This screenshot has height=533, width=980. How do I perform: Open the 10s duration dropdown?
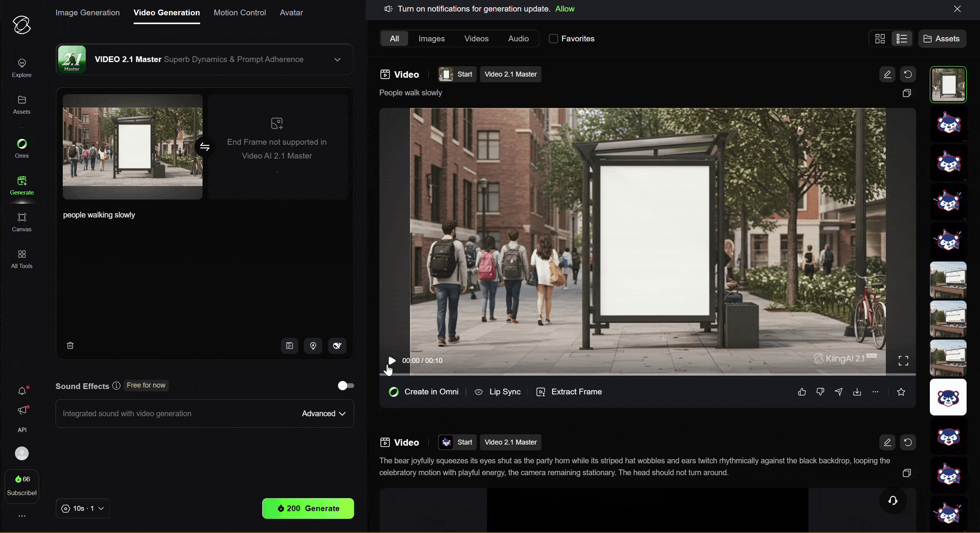[x=82, y=508]
